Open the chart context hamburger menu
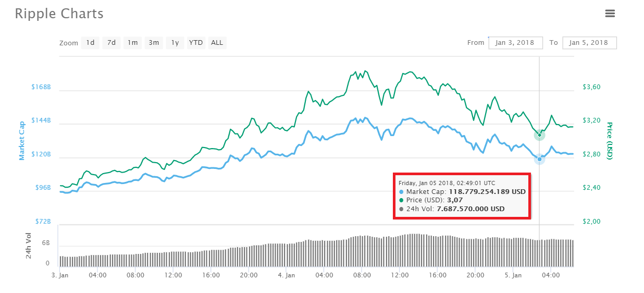 (610, 14)
